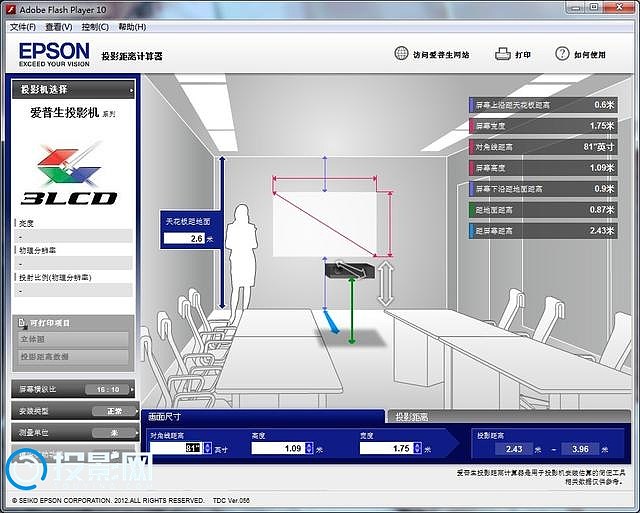Click the 宽度 stepper arrows
The height and width of the screenshot is (513, 640).
[x=417, y=448]
